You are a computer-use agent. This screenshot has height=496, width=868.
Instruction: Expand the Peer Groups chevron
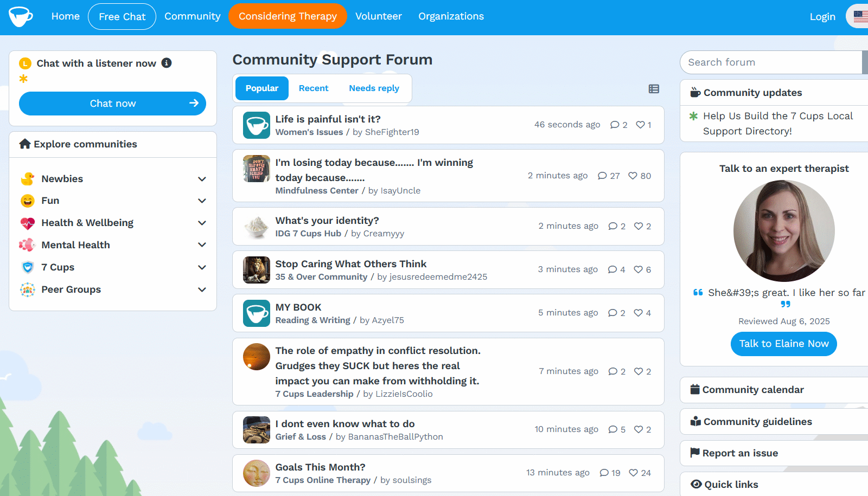pyautogui.click(x=202, y=289)
